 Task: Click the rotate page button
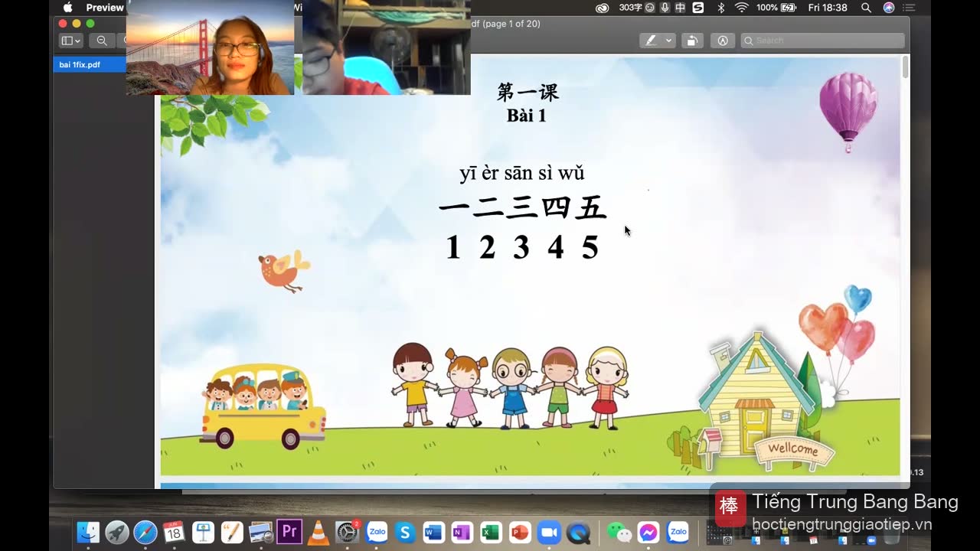click(692, 41)
